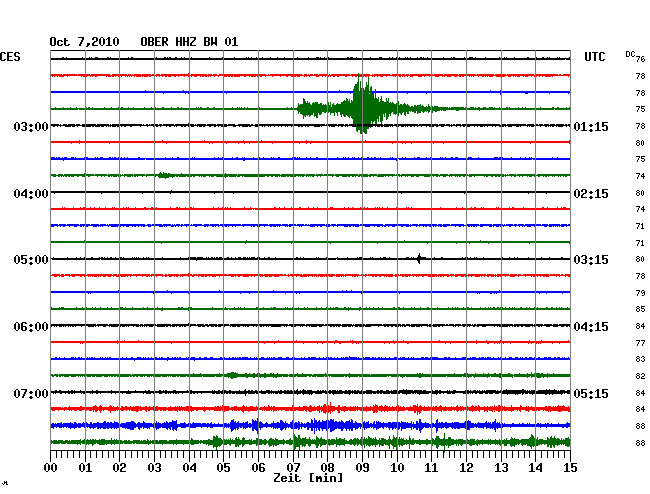Click the 07:00 local time label

[31, 393]
